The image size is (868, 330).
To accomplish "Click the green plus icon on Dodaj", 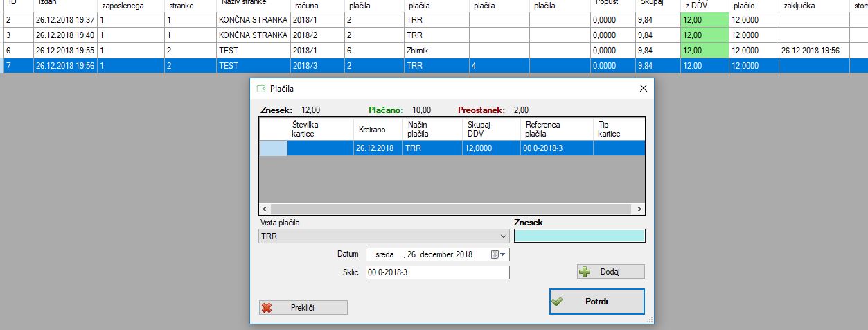I will (585, 272).
